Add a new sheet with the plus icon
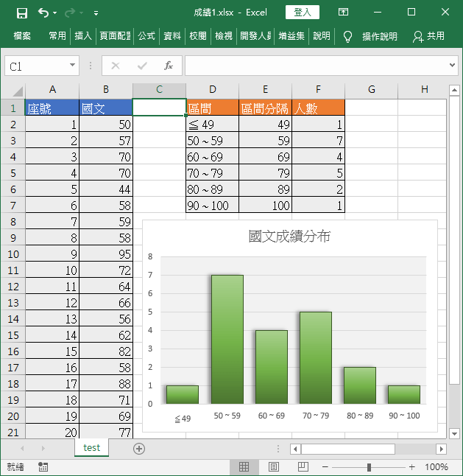Image resolution: width=463 pixels, height=476 pixels. pyautogui.click(x=139, y=449)
